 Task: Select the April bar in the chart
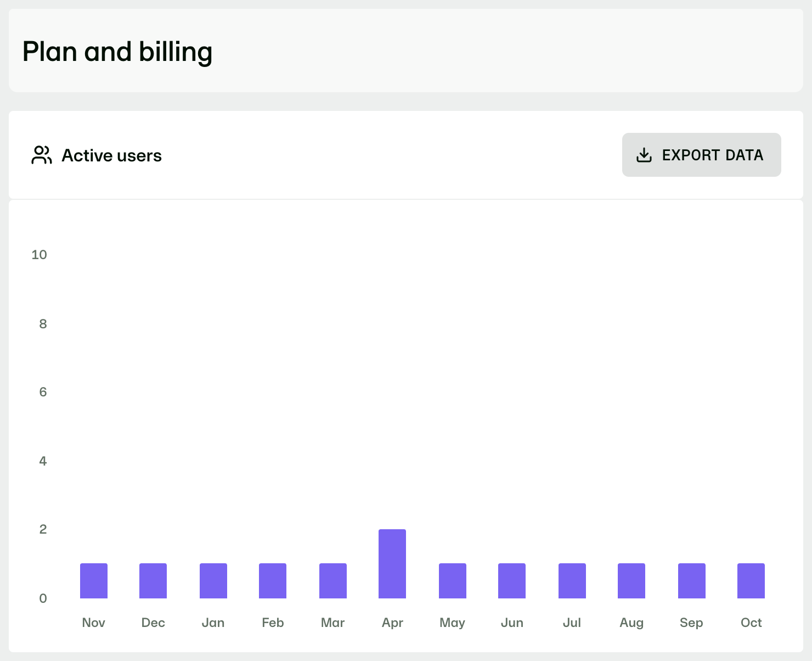392,564
